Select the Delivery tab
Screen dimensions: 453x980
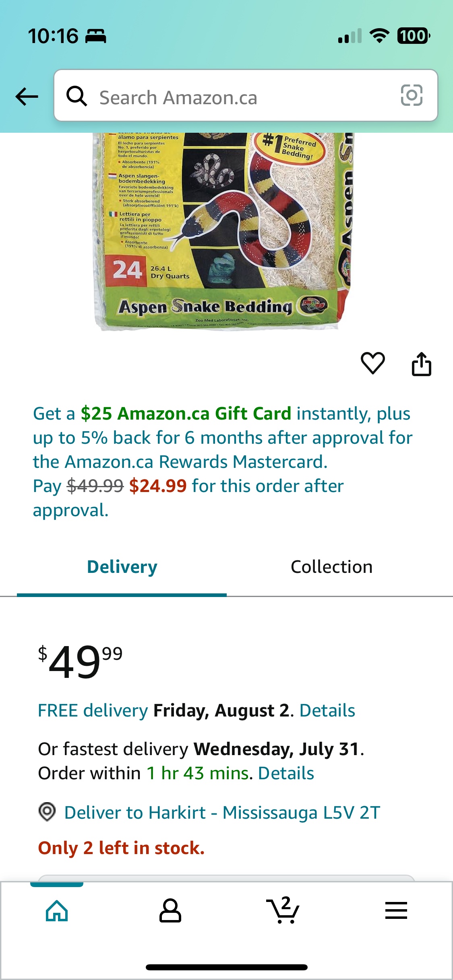click(x=122, y=566)
